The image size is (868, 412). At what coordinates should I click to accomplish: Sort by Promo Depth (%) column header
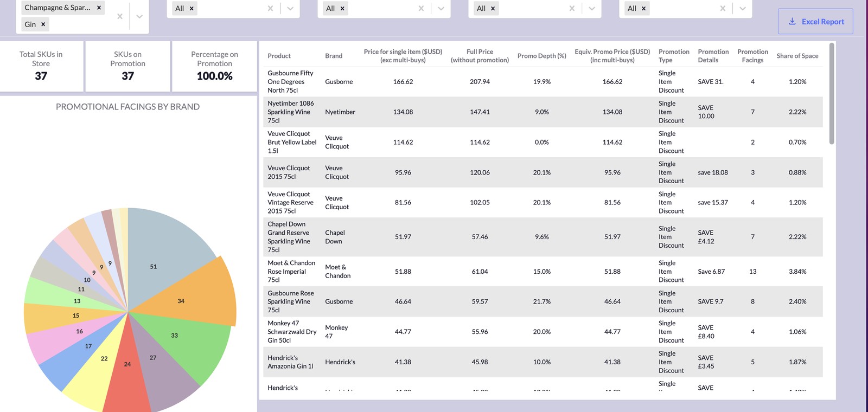click(x=541, y=56)
